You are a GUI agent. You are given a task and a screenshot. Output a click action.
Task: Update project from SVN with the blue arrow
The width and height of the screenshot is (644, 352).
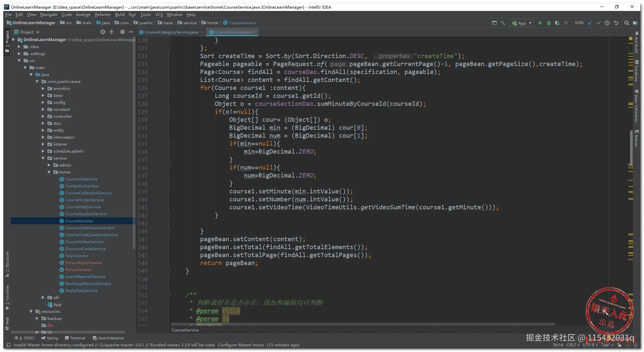point(590,23)
